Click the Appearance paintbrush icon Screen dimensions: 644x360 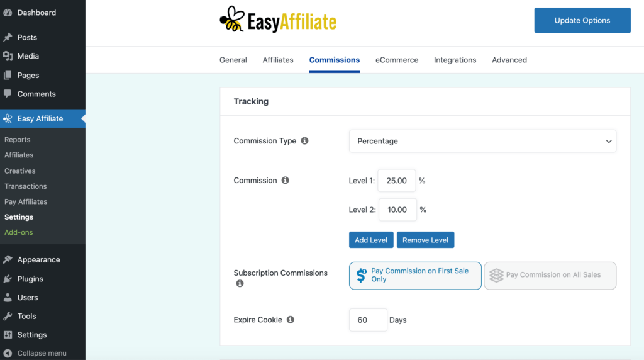pos(8,259)
